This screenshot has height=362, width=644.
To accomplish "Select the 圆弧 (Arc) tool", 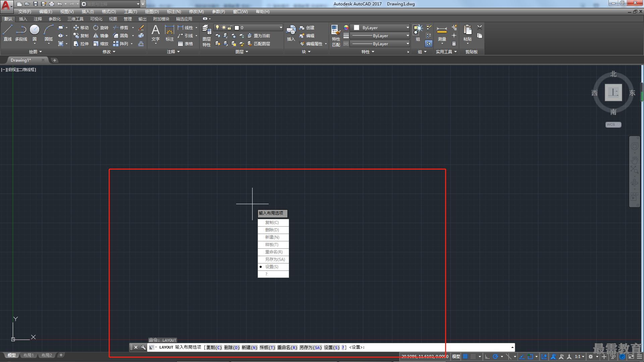I will pyautogui.click(x=49, y=33).
